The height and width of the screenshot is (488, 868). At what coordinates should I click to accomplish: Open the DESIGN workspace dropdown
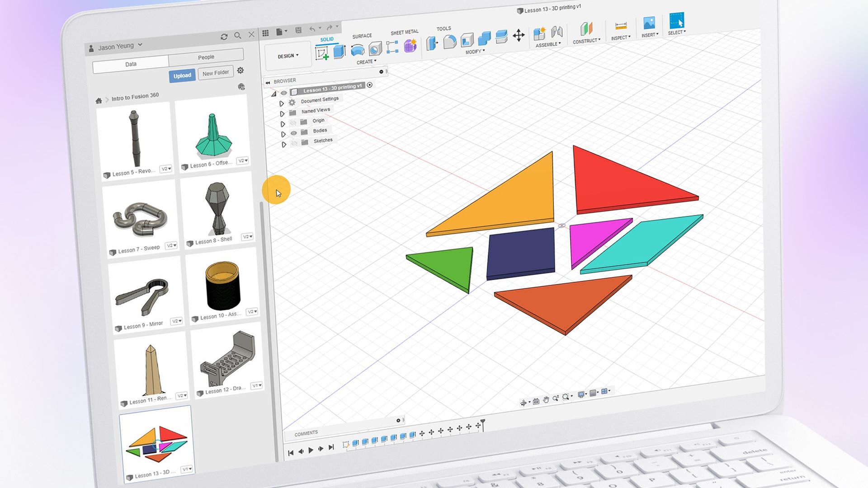288,56
